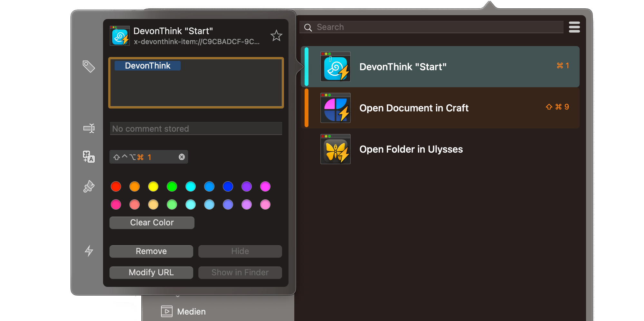The height and width of the screenshot is (321, 644).
Task: Select DevonThink "Start" list entry
Action: click(440, 67)
